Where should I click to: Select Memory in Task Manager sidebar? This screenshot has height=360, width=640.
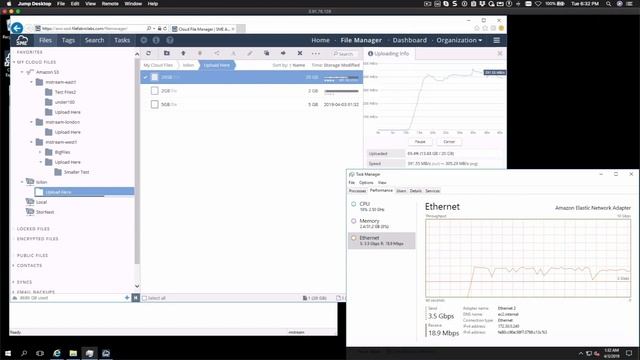[382, 223]
